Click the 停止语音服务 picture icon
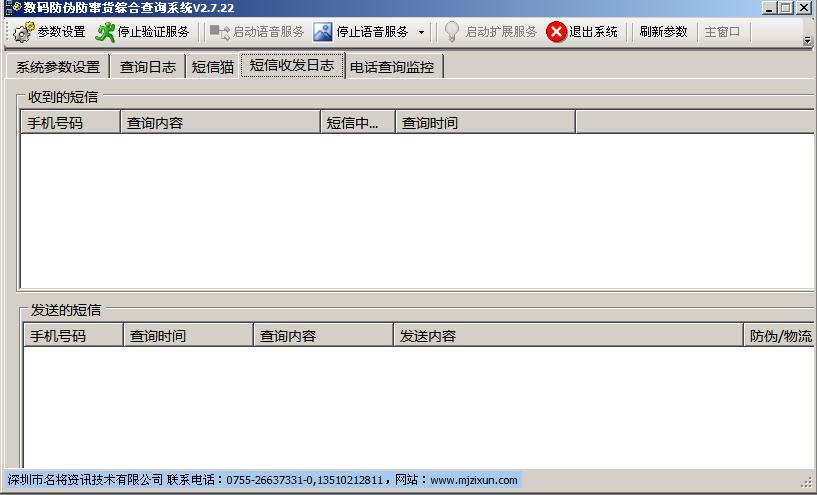Image resolution: width=817 pixels, height=495 pixels. (x=323, y=32)
